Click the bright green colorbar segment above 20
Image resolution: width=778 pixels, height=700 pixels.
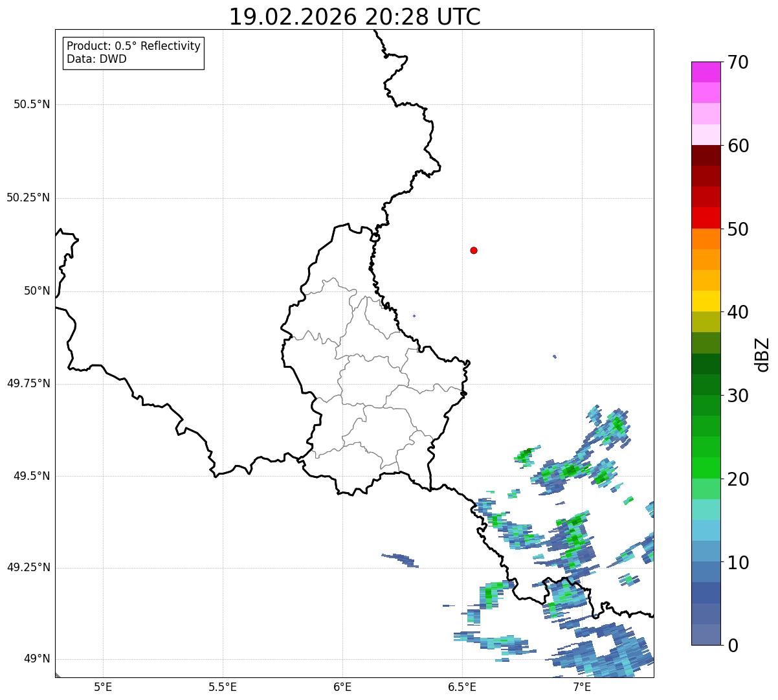point(706,468)
